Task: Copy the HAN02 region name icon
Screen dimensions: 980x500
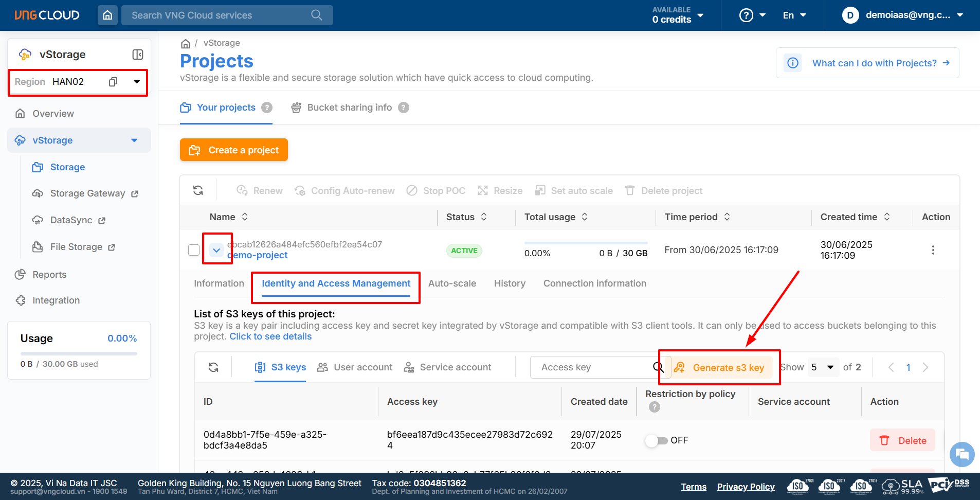Action: coord(113,82)
